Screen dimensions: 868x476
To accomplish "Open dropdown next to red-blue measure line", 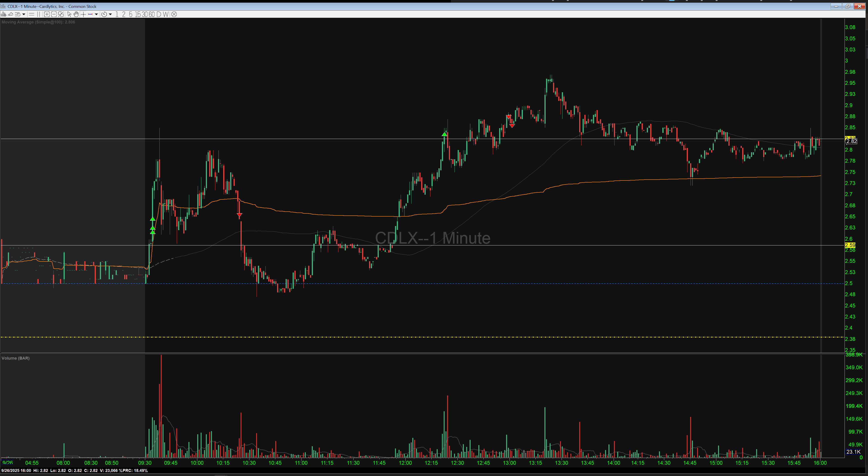I will 96,14.
